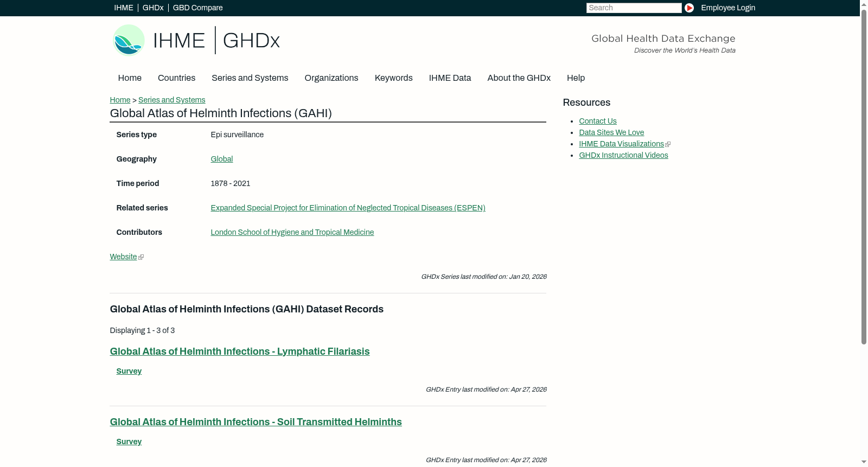Click external link icon beside IHME Data Visualizations
This screenshot has height=467, width=868.
click(x=668, y=144)
